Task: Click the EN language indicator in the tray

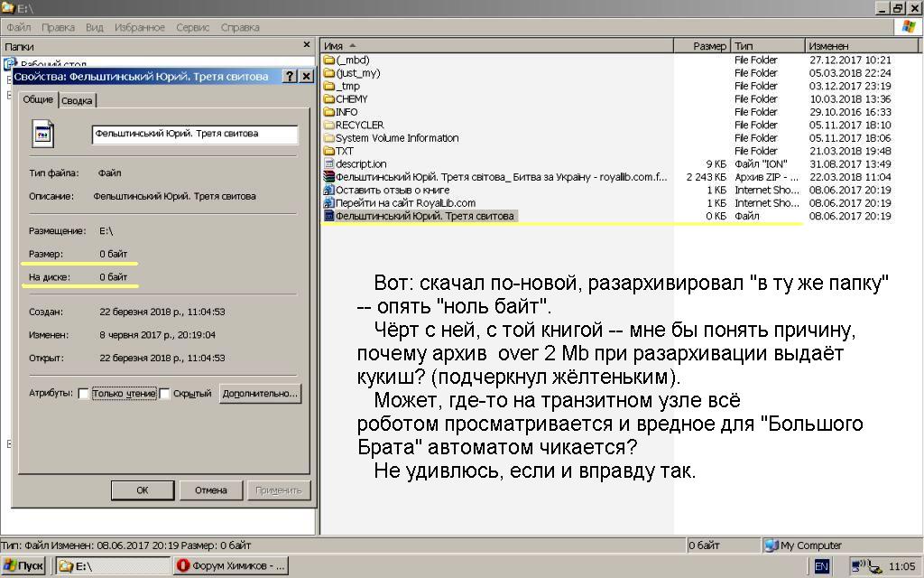Action: click(821, 566)
